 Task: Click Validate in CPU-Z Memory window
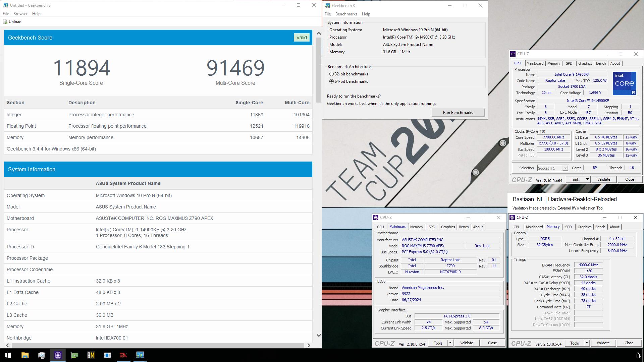pos(603,343)
